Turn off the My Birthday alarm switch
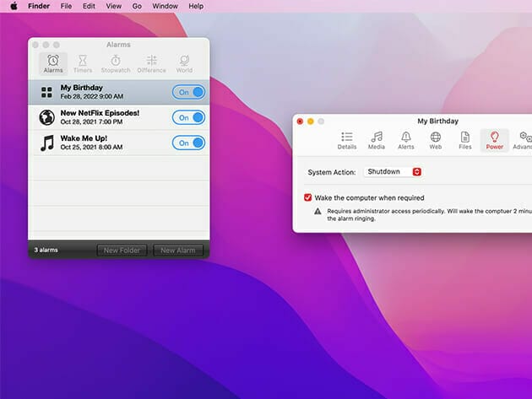The width and height of the screenshot is (532, 399). pyautogui.click(x=188, y=92)
